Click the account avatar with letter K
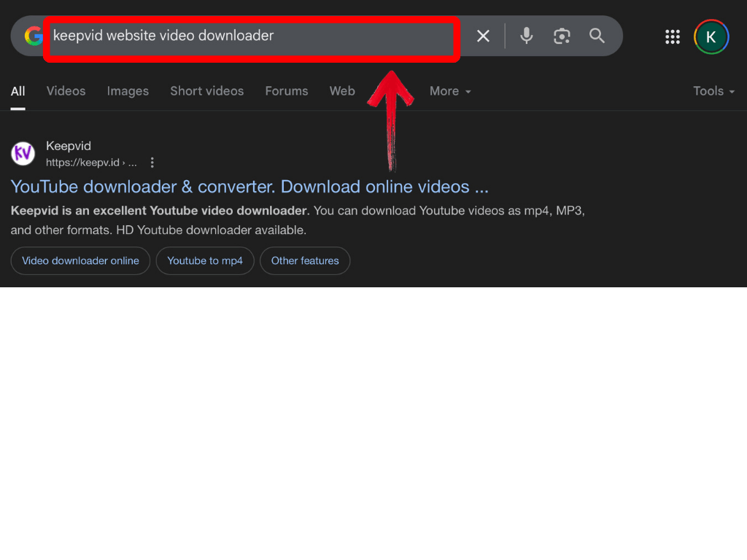The height and width of the screenshot is (560, 747). (711, 36)
